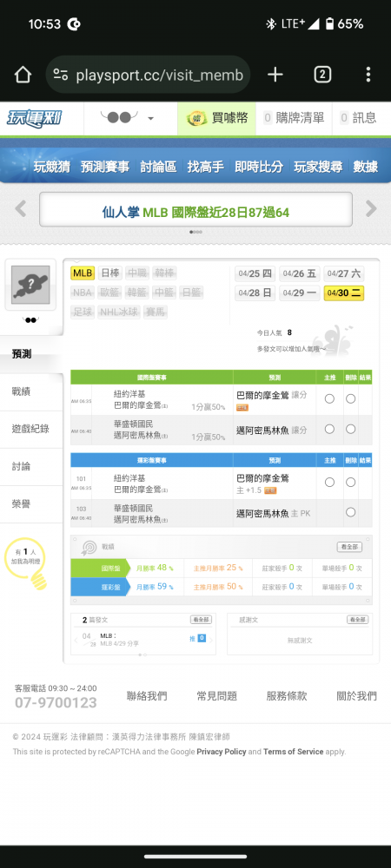
Task: Open 數據 in navigation bar
Action: coord(366,167)
